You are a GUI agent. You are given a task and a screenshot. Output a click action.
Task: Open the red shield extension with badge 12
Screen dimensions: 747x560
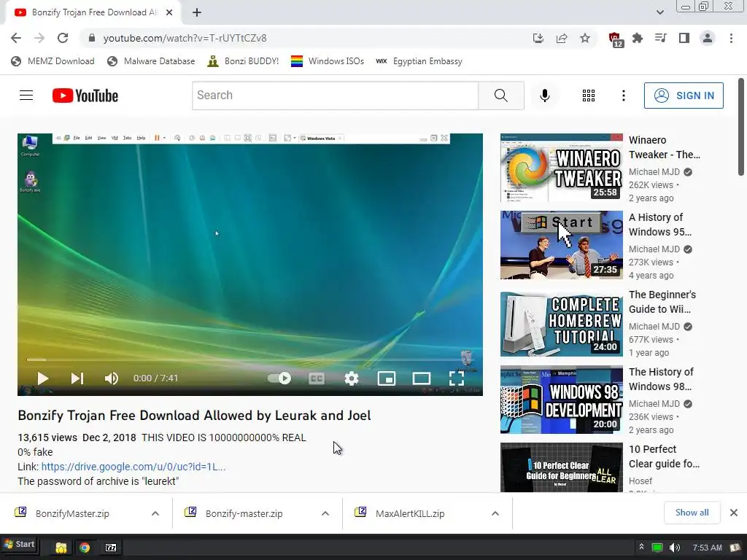pyautogui.click(x=615, y=39)
